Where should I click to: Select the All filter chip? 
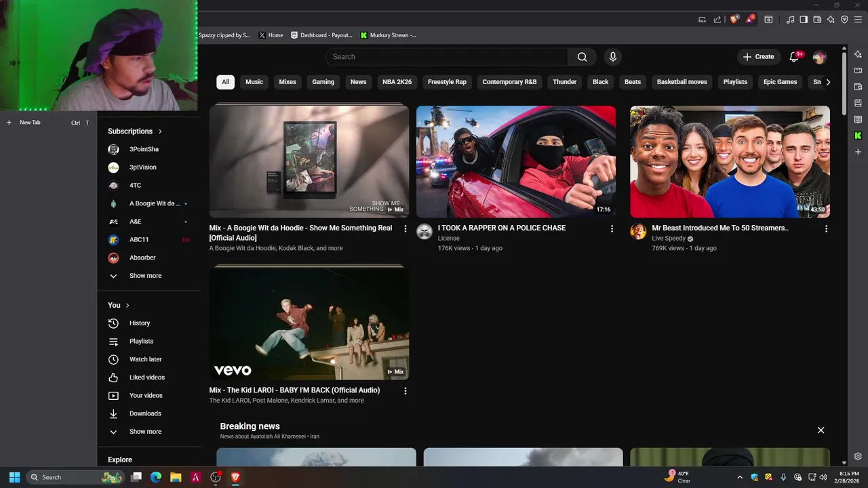point(225,82)
